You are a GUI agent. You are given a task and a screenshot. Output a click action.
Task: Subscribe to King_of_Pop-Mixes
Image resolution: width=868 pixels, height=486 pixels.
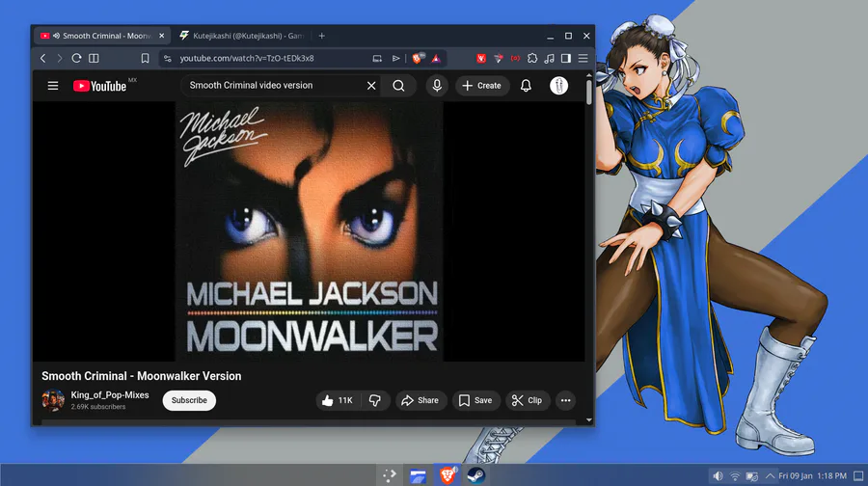tap(189, 400)
